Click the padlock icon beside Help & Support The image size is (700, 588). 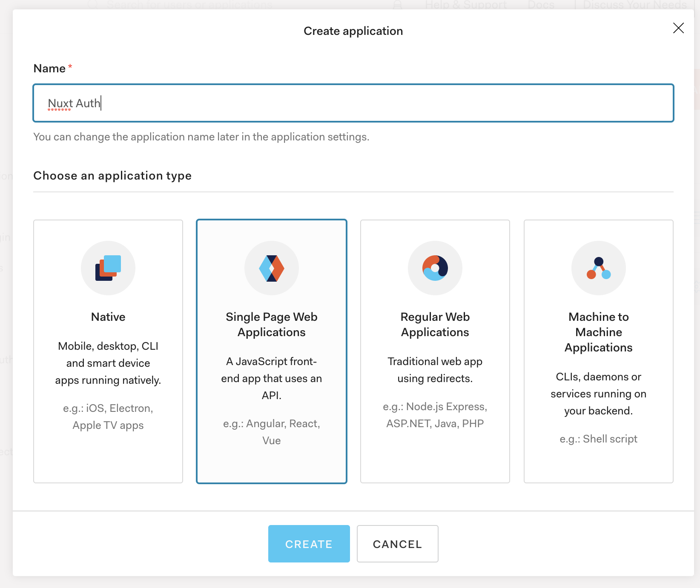click(x=398, y=4)
